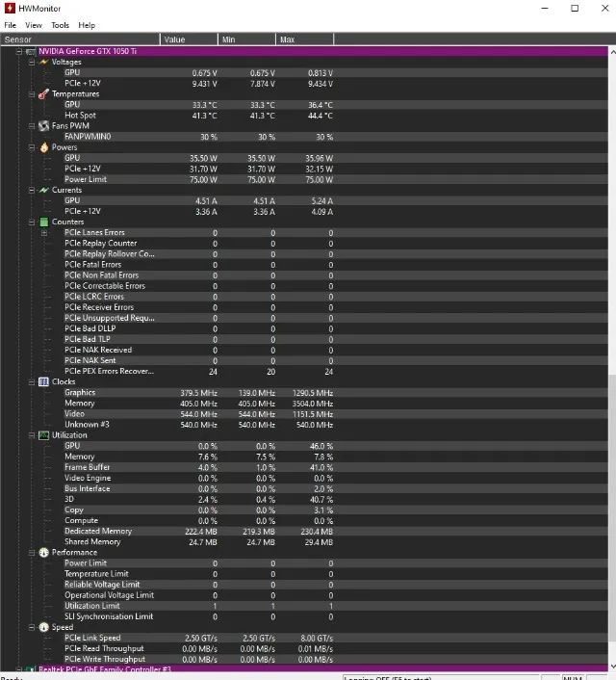Viewport: 616px width, 680px height.
Task: Click the Counters green icon
Action: 43,222
